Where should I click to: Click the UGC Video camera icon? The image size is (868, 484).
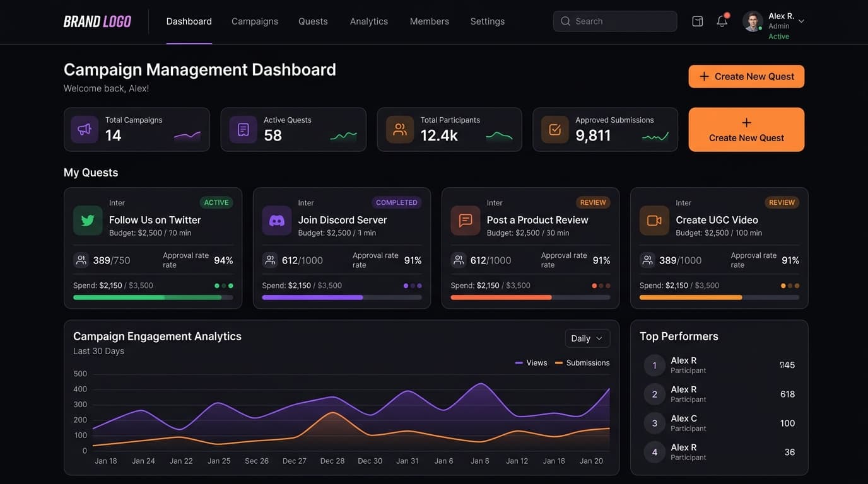pyautogui.click(x=654, y=221)
